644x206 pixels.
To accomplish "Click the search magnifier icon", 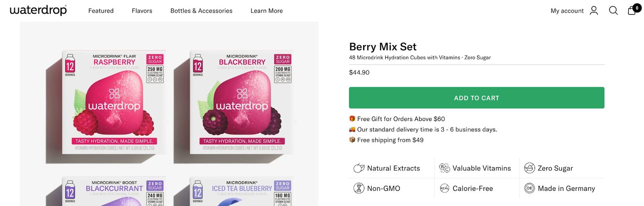I will point(613,11).
